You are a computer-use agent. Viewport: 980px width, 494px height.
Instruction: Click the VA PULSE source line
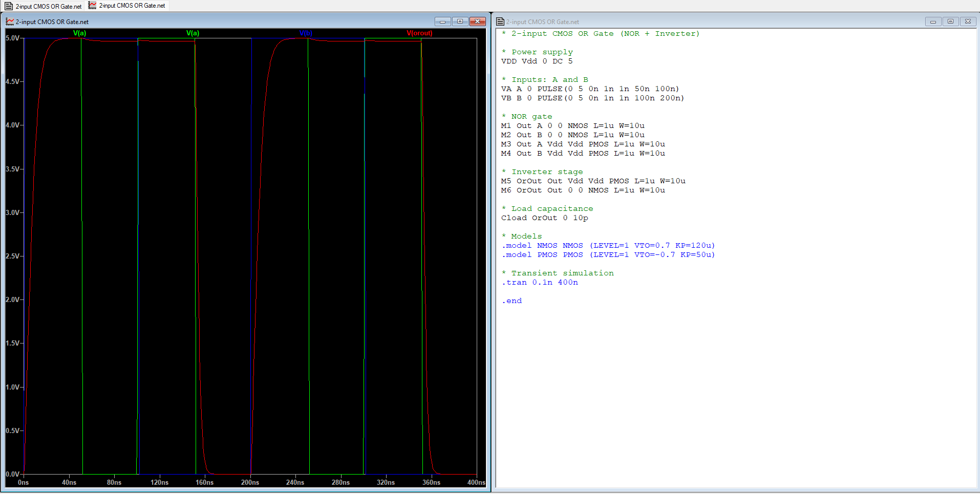[590, 89]
